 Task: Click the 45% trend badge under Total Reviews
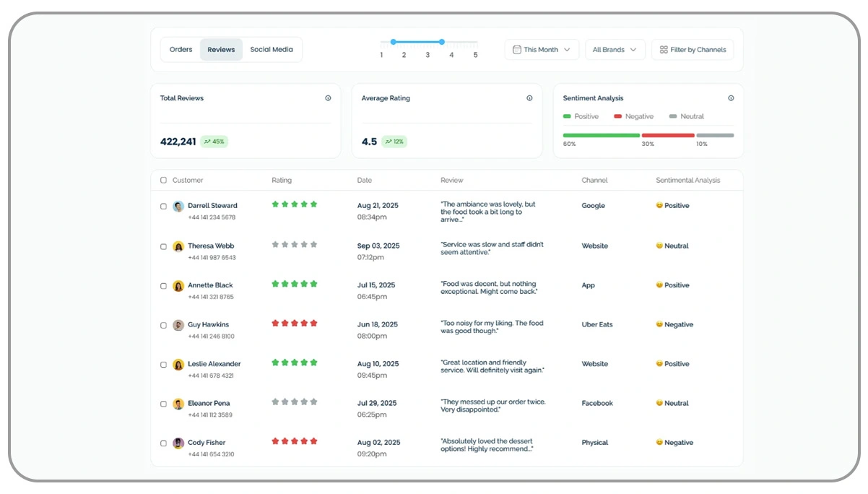(x=214, y=142)
